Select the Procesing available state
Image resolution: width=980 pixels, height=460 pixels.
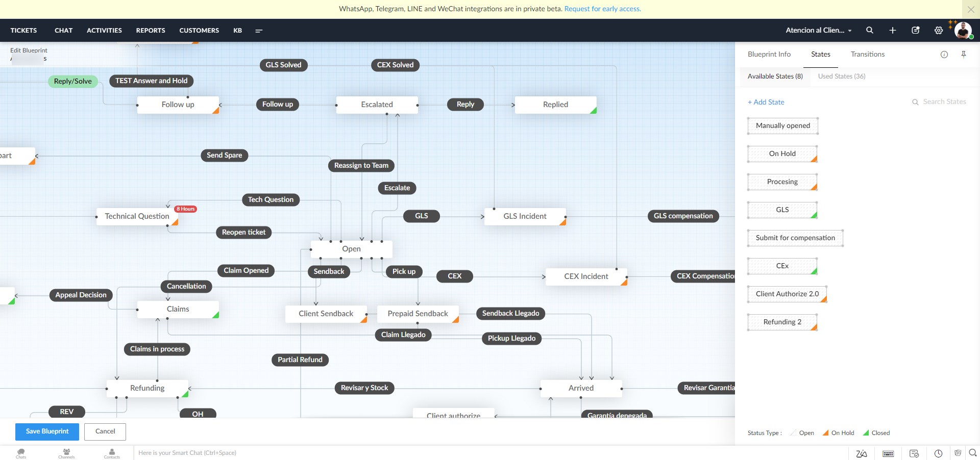point(782,182)
